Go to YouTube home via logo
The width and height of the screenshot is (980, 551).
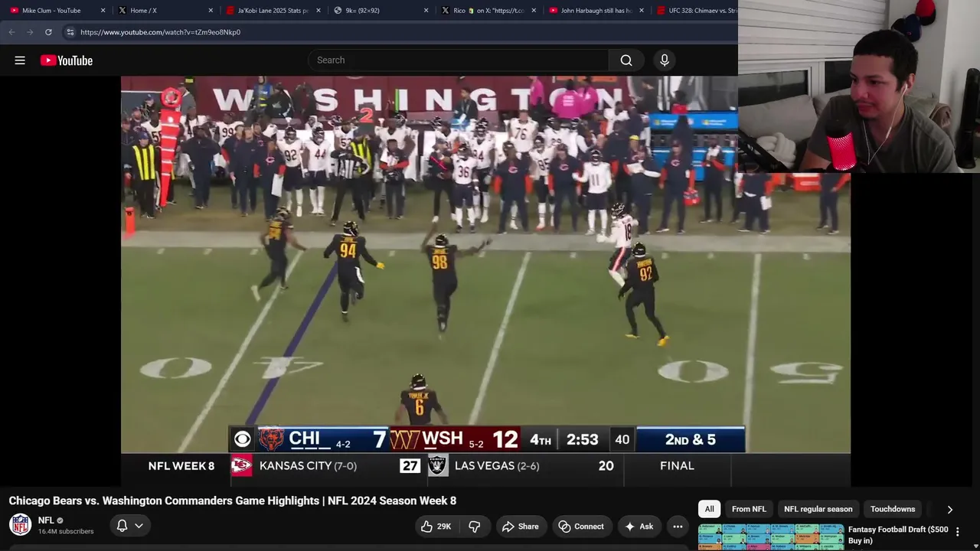[67, 60]
